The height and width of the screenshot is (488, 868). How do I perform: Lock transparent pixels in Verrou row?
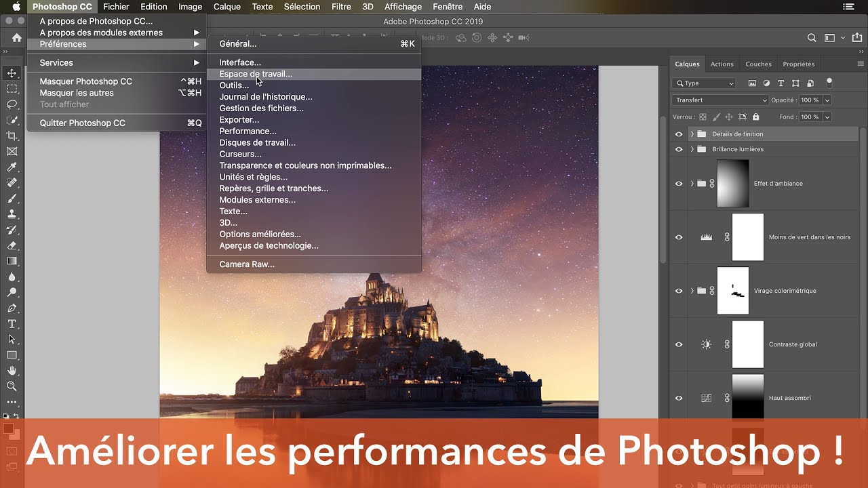(703, 117)
